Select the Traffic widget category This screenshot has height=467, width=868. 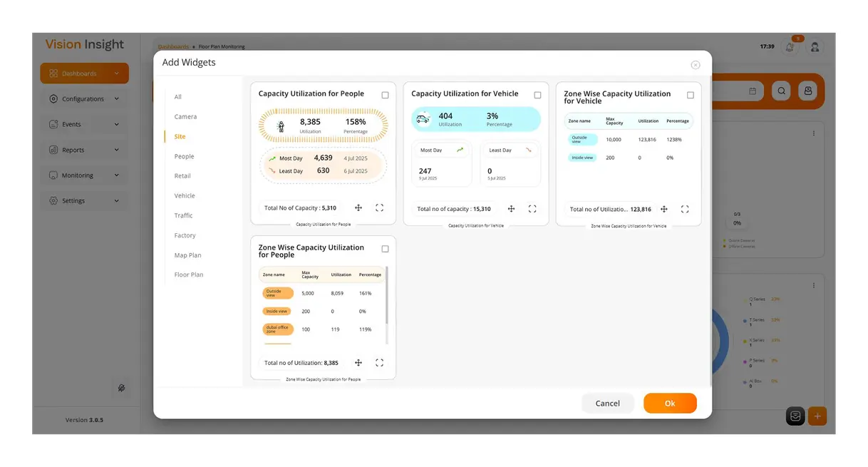tap(183, 215)
